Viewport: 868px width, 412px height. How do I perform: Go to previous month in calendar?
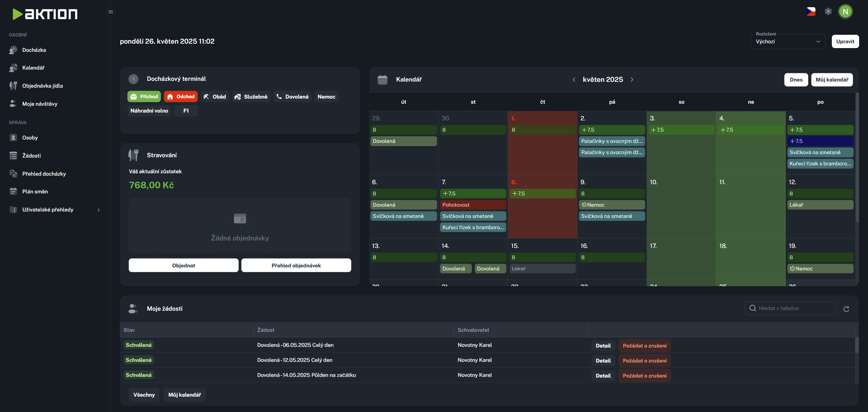(x=574, y=80)
